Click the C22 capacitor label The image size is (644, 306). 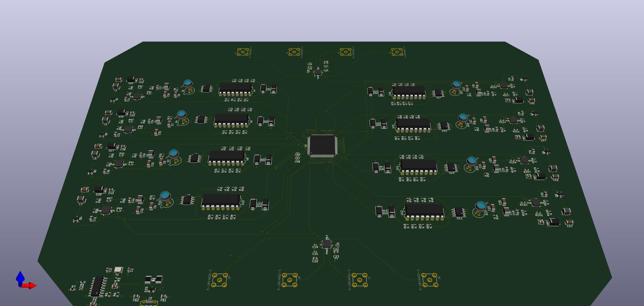(x=315, y=261)
